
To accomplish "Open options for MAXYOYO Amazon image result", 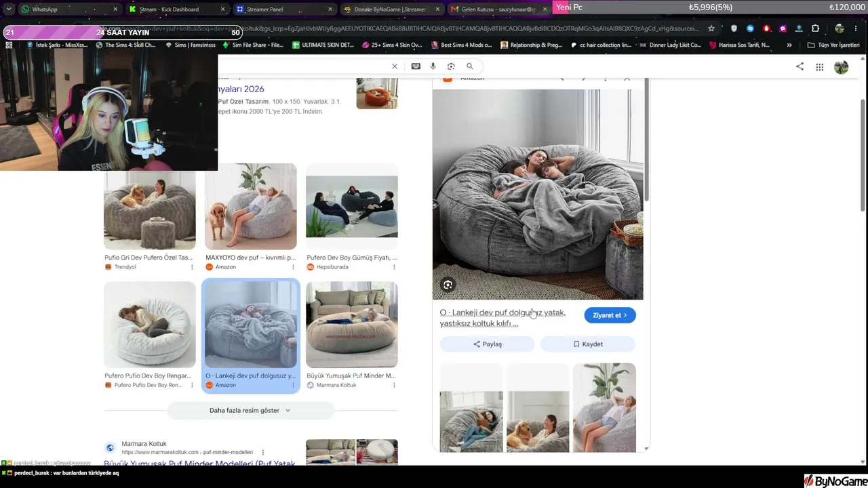I will click(x=292, y=267).
